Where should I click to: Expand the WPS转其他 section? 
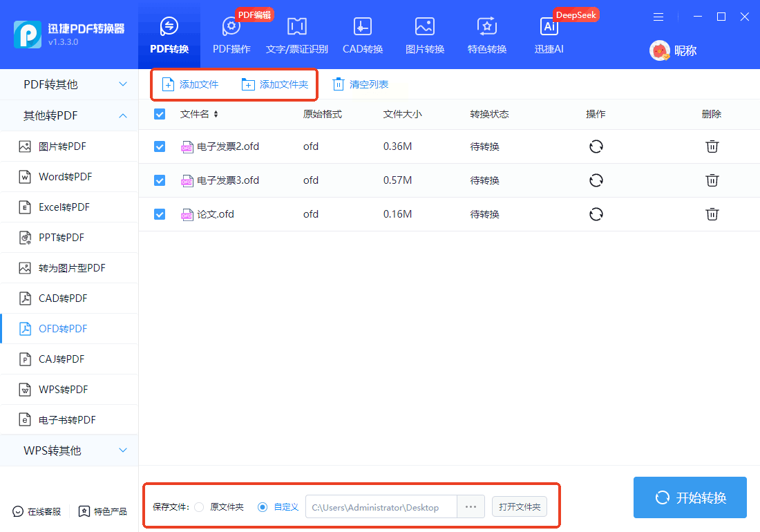click(69, 450)
